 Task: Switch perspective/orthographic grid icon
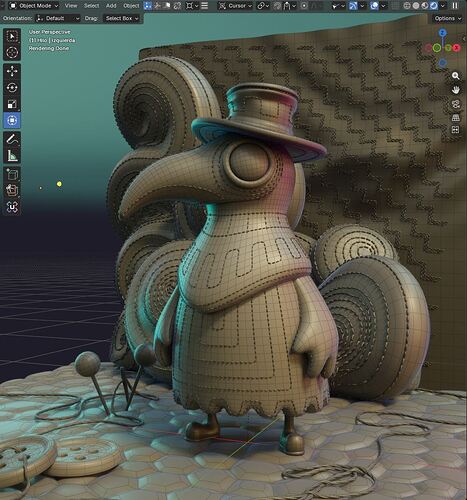pyautogui.click(x=455, y=117)
